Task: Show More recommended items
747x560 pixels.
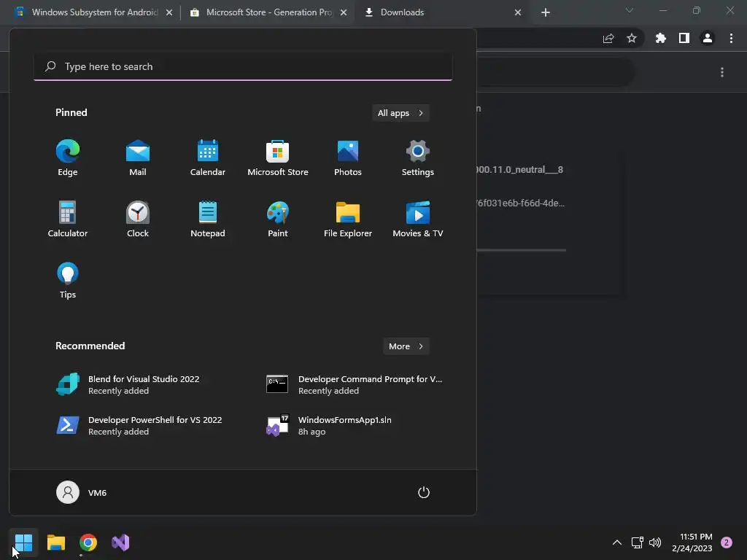Action: click(x=406, y=346)
